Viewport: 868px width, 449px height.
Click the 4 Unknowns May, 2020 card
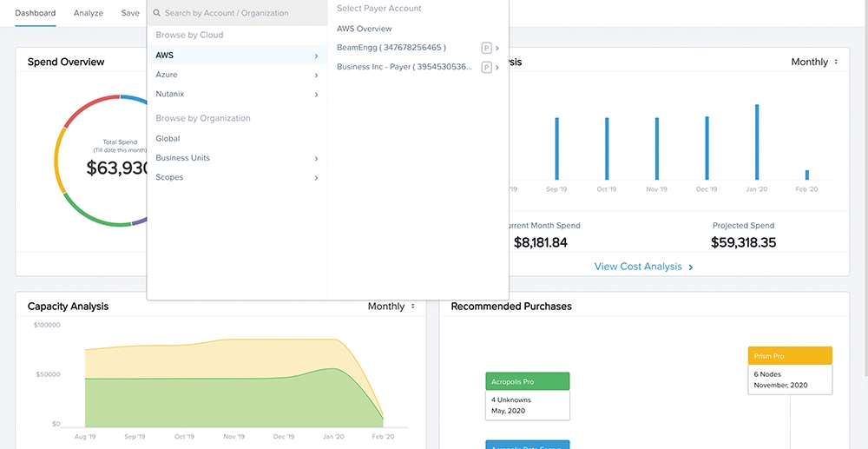click(528, 406)
